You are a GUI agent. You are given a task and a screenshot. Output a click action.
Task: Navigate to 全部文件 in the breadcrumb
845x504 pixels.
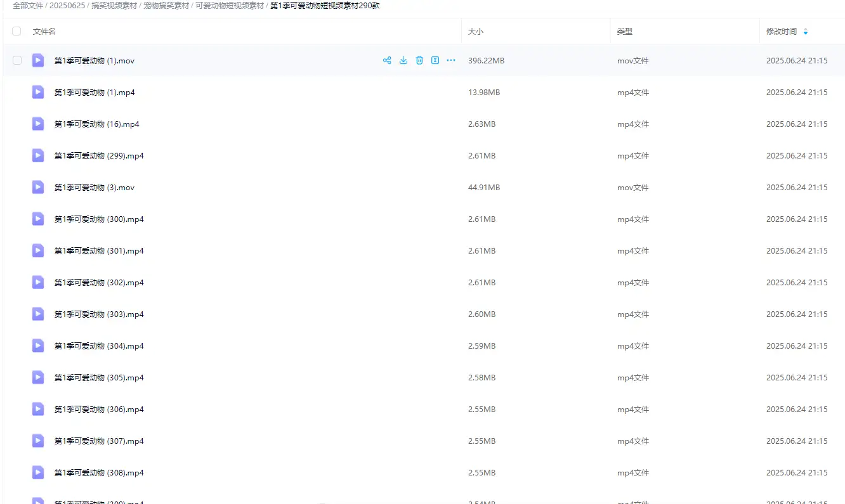[28, 6]
